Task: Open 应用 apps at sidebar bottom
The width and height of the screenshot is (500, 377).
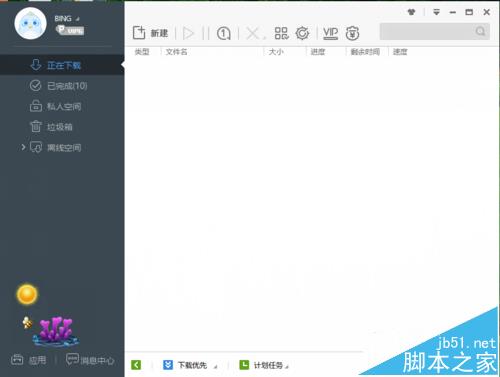Action: (29, 360)
